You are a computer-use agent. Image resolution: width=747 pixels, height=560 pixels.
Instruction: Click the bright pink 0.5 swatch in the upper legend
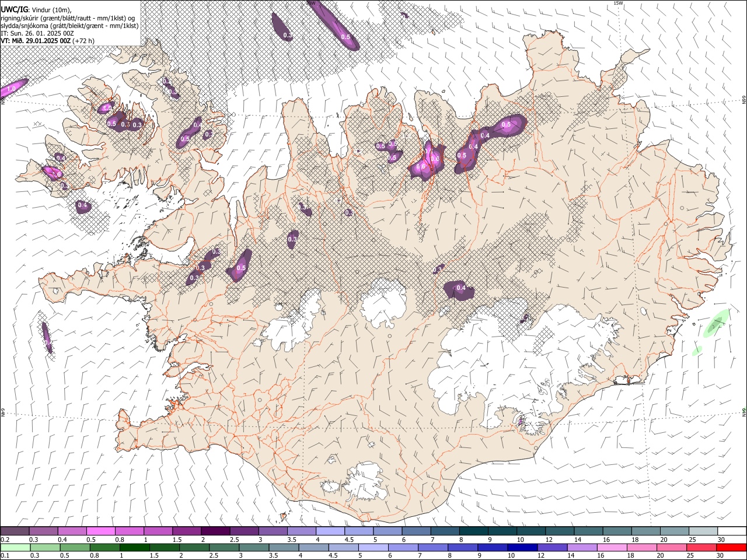(x=100, y=531)
